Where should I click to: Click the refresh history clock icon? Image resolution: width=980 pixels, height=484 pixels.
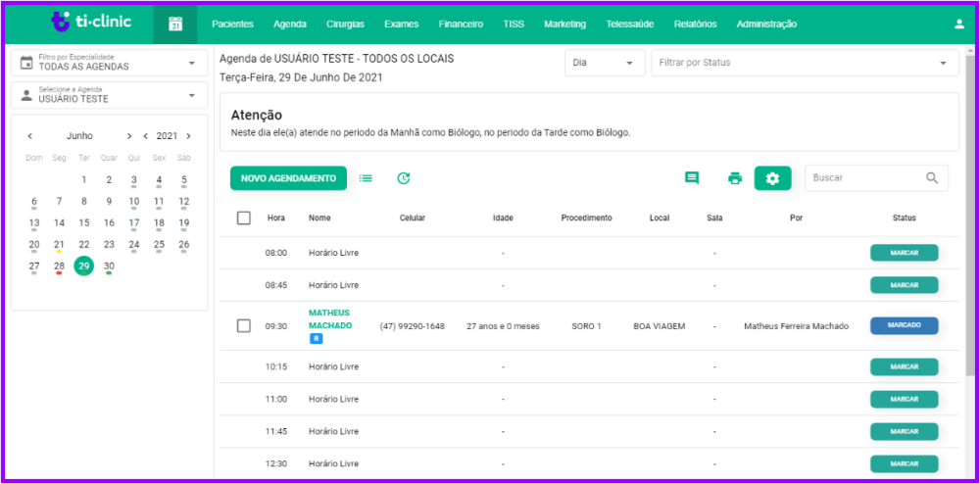(x=403, y=178)
